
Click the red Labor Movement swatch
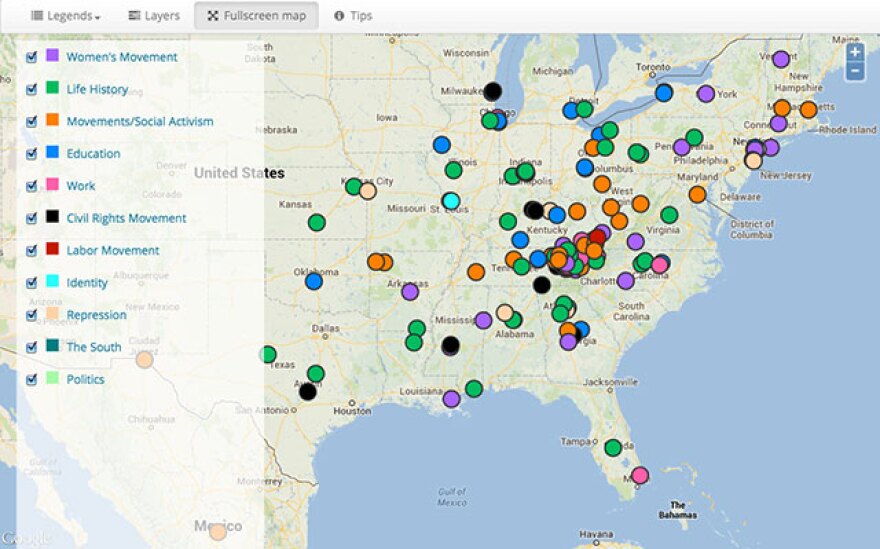[52, 249]
